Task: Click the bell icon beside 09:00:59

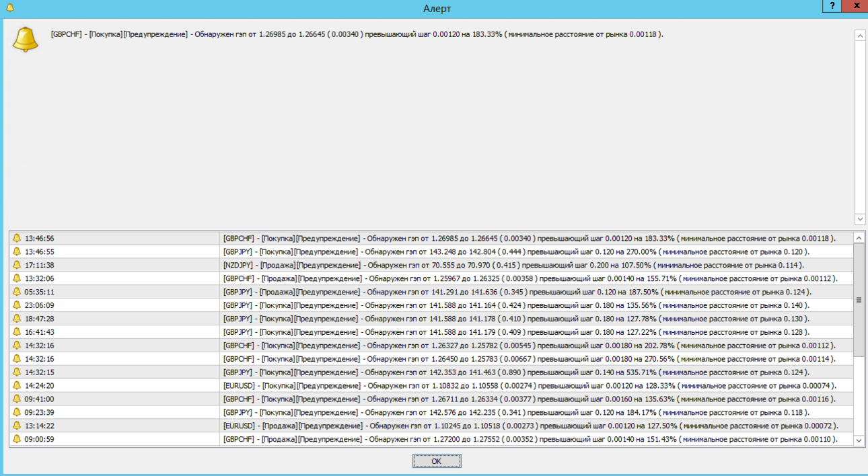Action: (17, 440)
